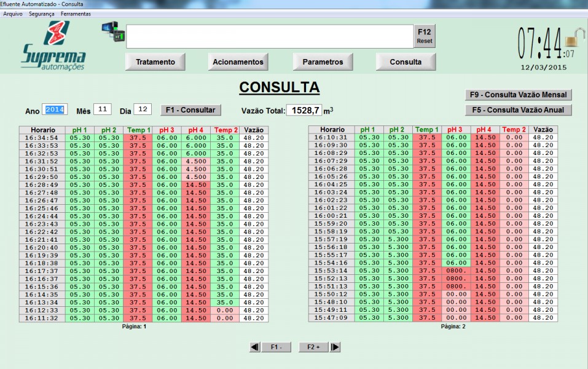The width and height of the screenshot is (588, 369).
Task: Click F9 - Consulta Vazão Mensal
Action: point(518,95)
